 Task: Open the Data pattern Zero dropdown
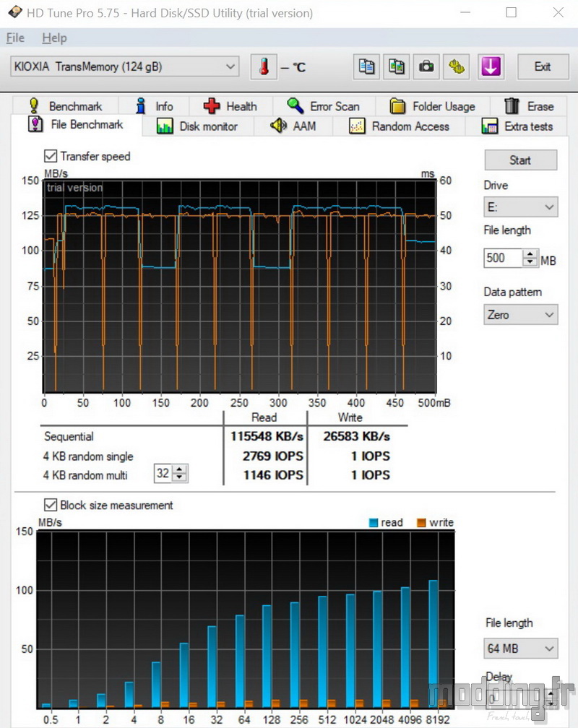pyautogui.click(x=520, y=315)
